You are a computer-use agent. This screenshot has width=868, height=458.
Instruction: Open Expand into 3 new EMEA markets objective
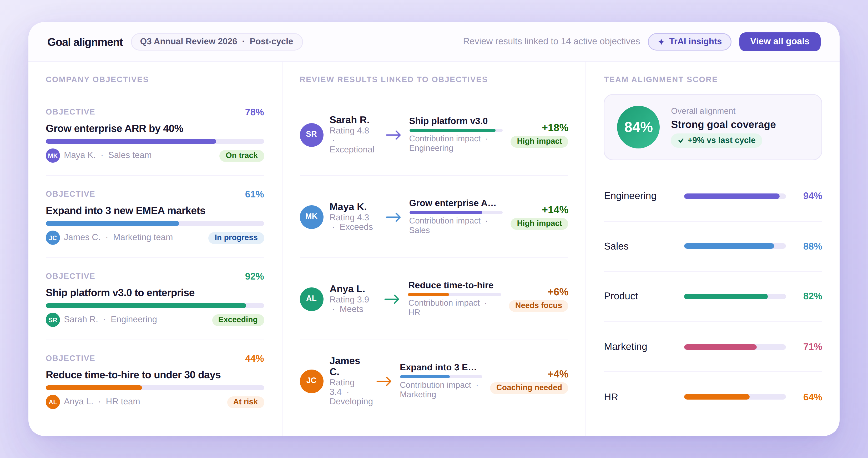[125, 211]
